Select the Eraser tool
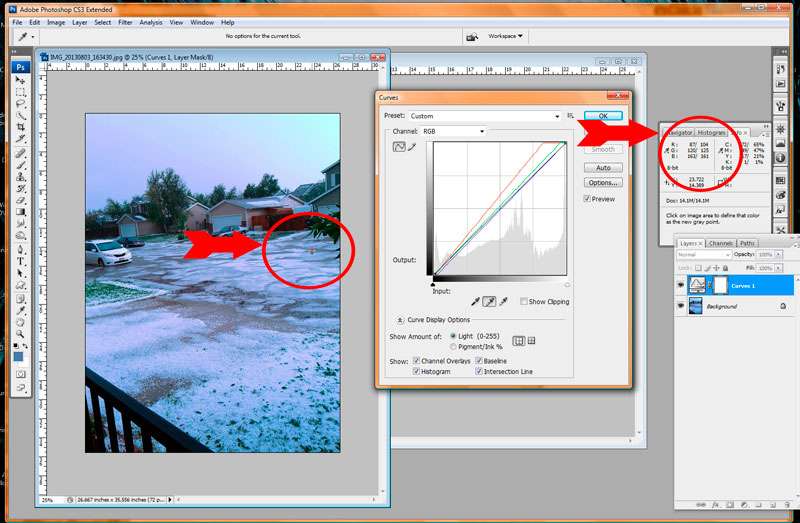The width and height of the screenshot is (800, 523). [20, 201]
